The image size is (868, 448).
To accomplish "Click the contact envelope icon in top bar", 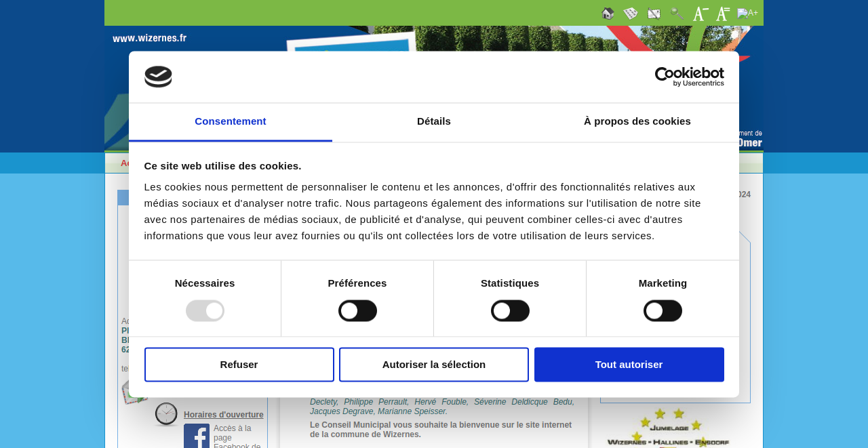I will (x=654, y=14).
